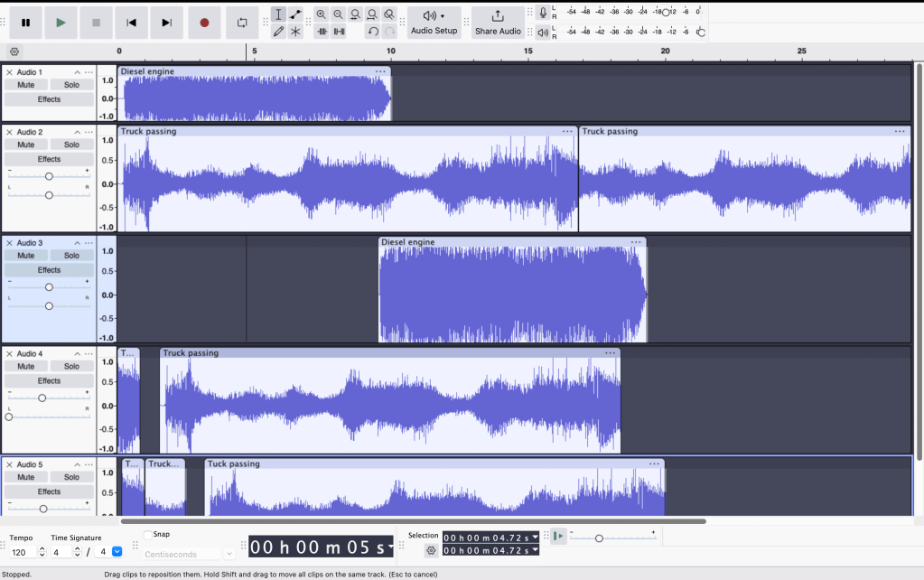Mute the Audio 1 track

[26, 85]
